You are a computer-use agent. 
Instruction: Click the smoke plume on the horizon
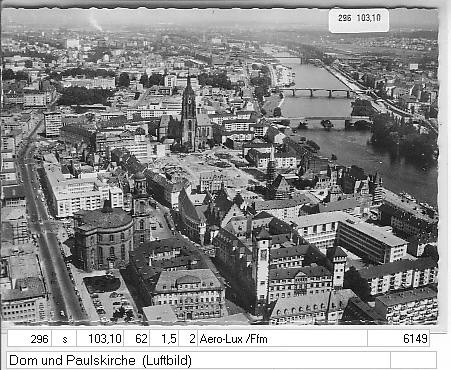(95, 23)
